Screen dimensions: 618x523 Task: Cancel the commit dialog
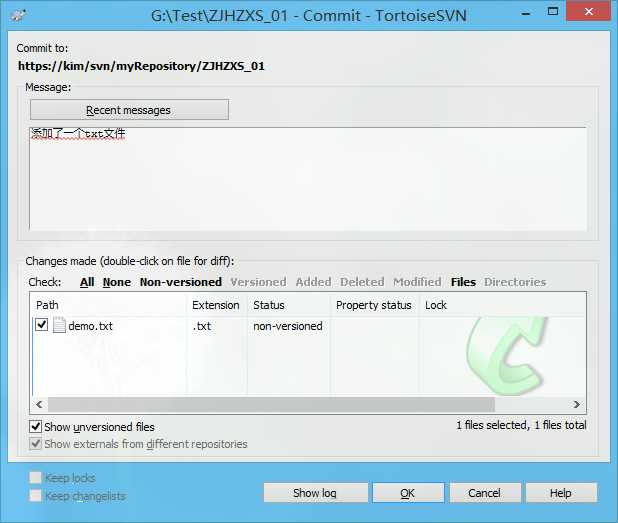[x=485, y=493]
